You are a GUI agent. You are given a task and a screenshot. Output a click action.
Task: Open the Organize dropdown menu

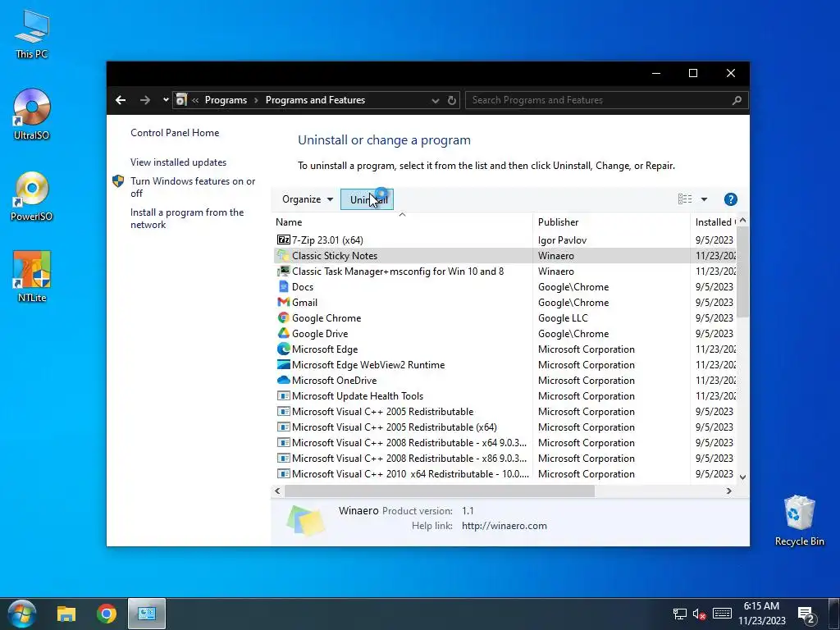click(308, 199)
